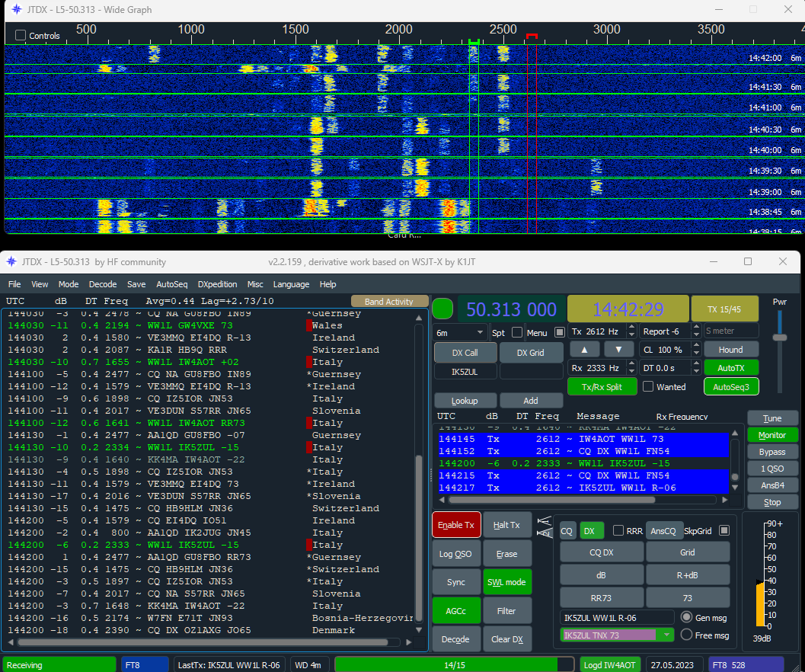Click the Rx Frequency list scroll up arrow

[x=735, y=433]
